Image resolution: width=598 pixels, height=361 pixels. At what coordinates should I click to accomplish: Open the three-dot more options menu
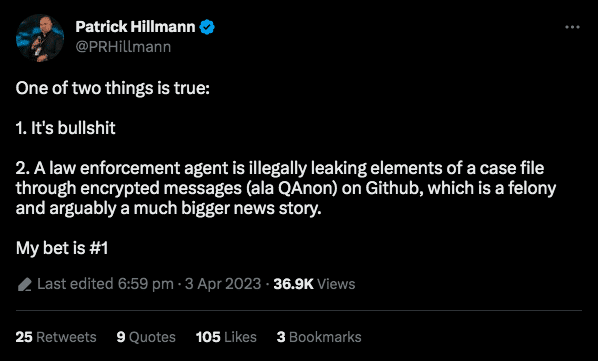(572, 27)
